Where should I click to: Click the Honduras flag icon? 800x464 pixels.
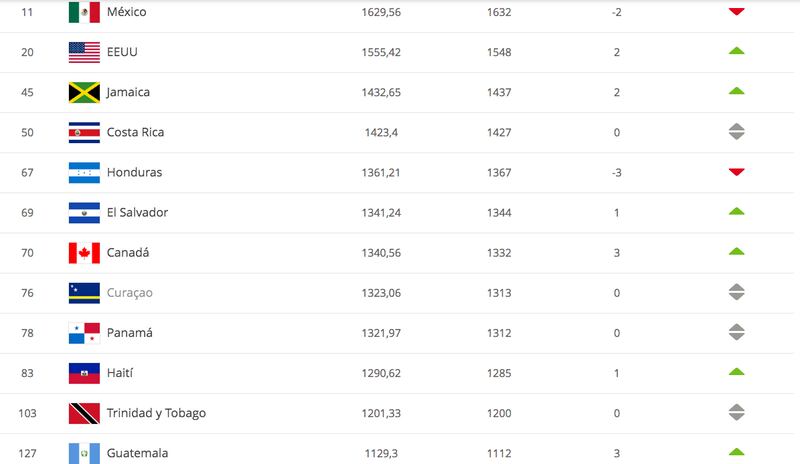pyautogui.click(x=84, y=173)
